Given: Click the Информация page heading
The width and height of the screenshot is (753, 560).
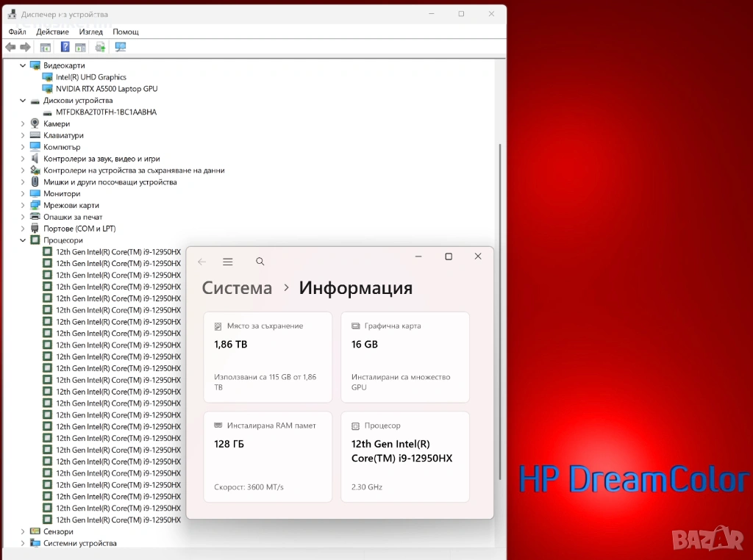Looking at the screenshot, I should click(x=355, y=288).
